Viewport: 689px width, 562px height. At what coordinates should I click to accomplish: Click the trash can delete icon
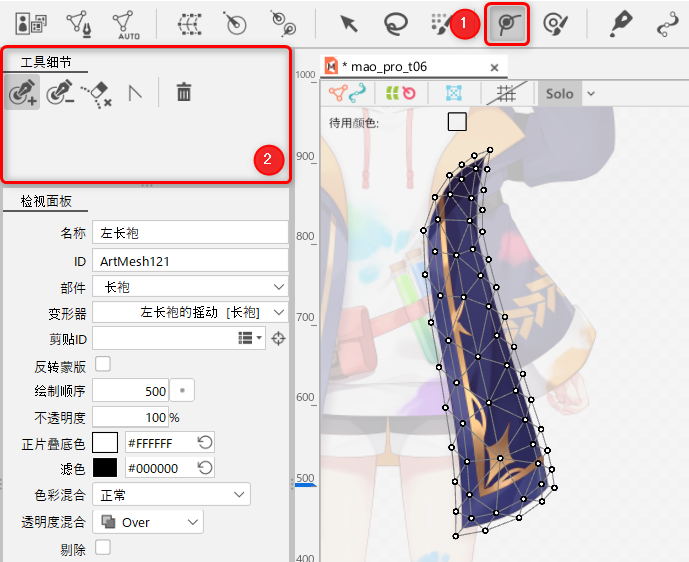click(x=184, y=93)
